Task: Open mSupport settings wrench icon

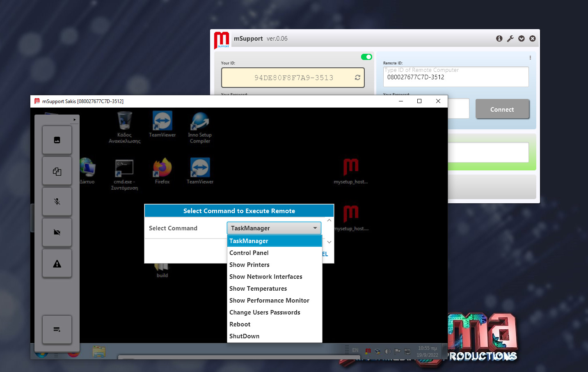Action: [510, 39]
